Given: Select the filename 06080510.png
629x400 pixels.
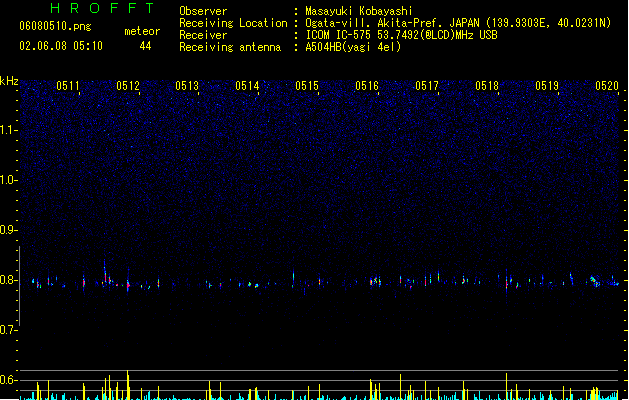Looking at the screenshot, I should pyautogui.click(x=55, y=26).
